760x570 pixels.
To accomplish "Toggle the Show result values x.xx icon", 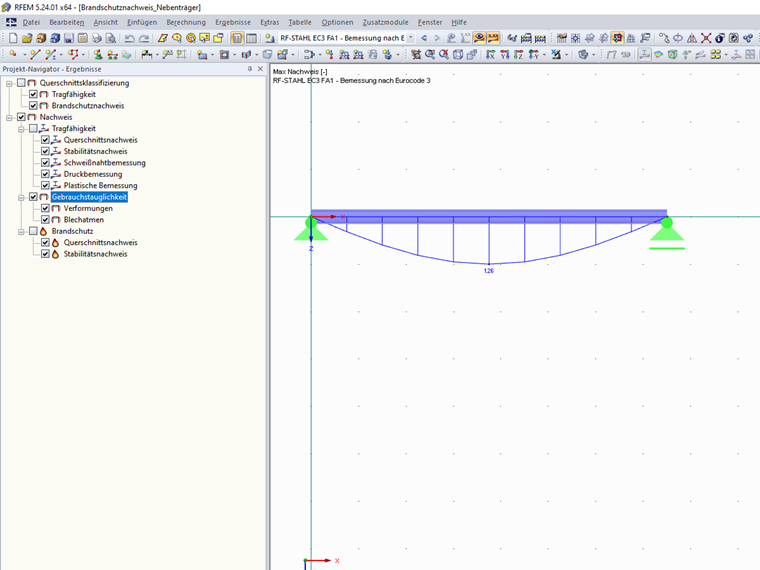I will coord(493,38).
